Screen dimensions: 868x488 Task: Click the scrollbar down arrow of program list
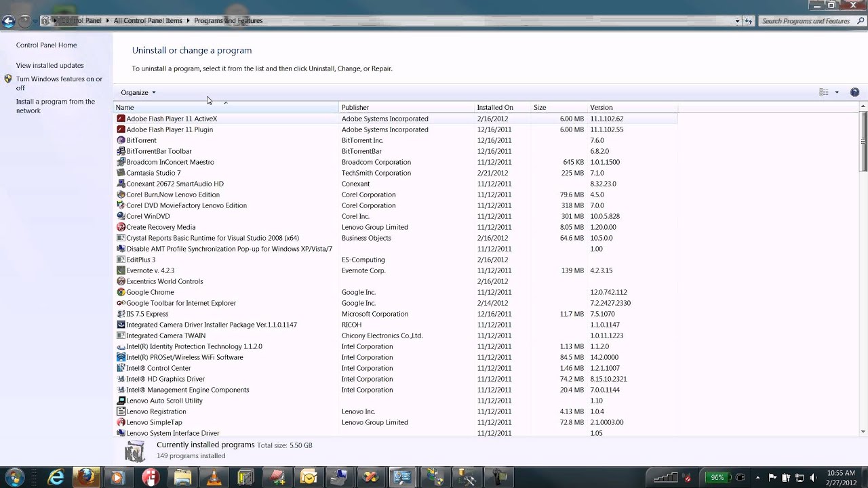pos(863,432)
